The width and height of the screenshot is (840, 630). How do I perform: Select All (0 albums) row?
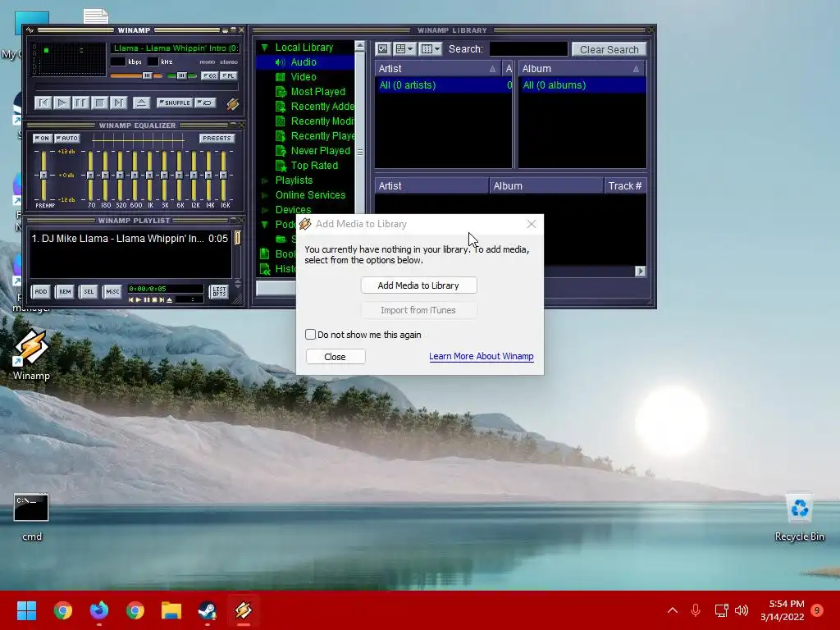point(582,85)
